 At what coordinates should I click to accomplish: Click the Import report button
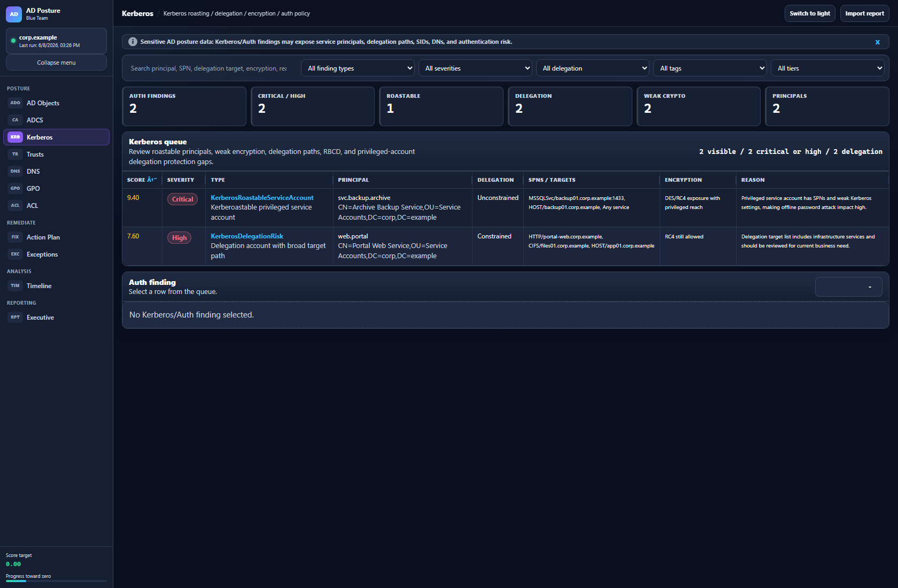tap(864, 13)
